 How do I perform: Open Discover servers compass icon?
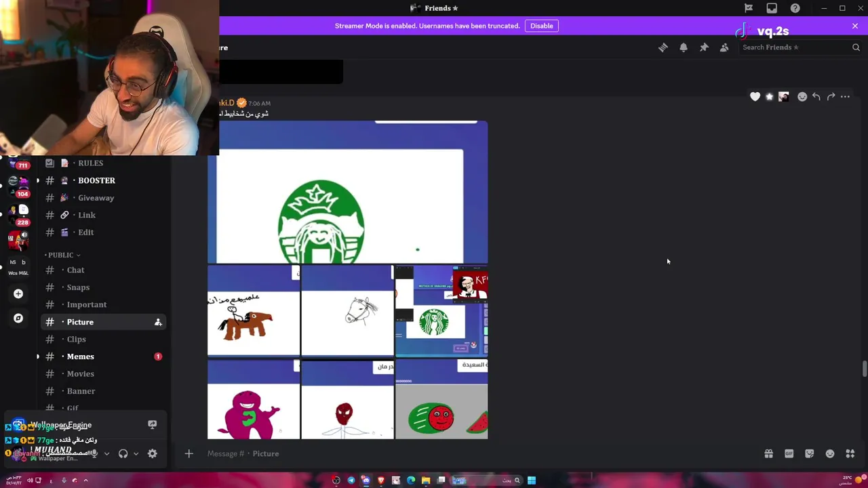click(18, 318)
